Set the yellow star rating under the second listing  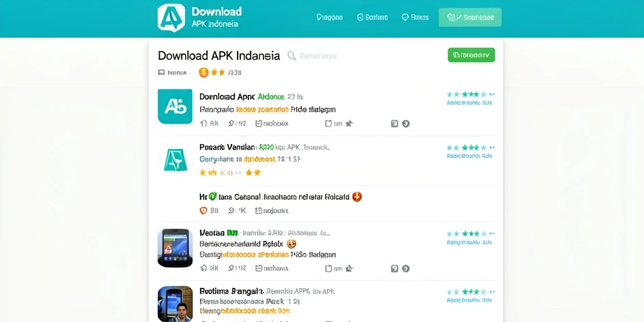click(230, 172)
